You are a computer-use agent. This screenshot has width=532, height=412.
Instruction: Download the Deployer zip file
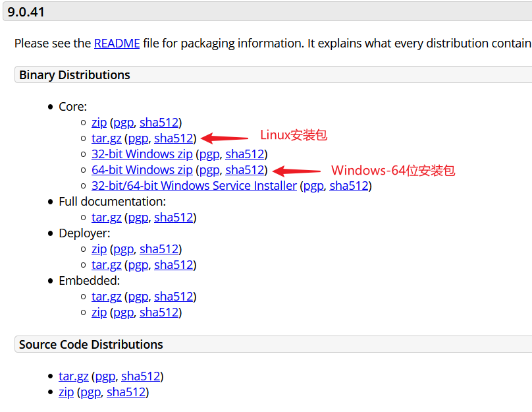[99, 249]
